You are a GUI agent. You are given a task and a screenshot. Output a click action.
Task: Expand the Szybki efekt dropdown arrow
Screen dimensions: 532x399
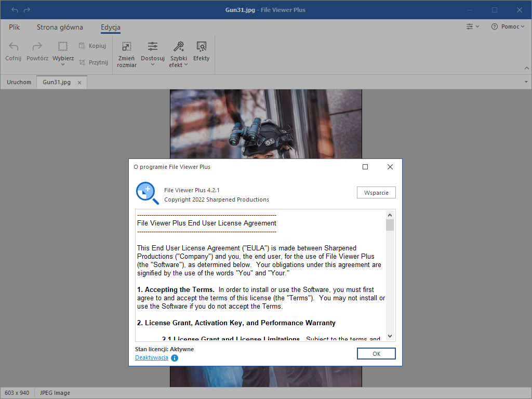(186, 64)
